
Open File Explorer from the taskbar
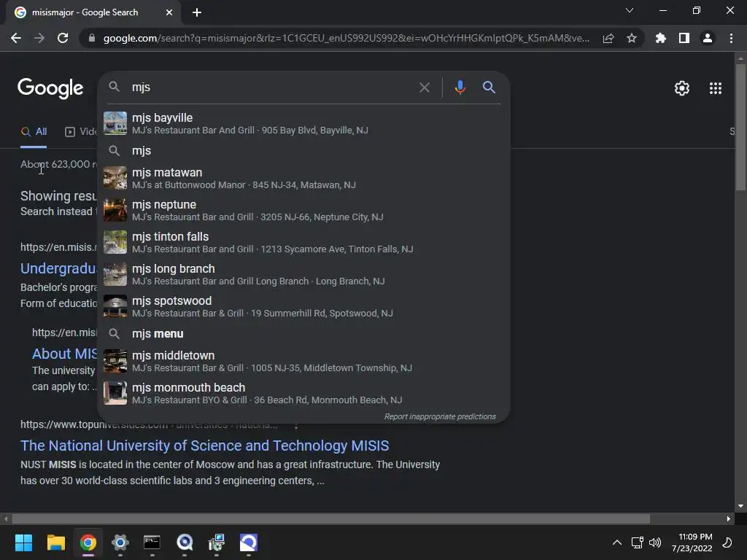55,542
